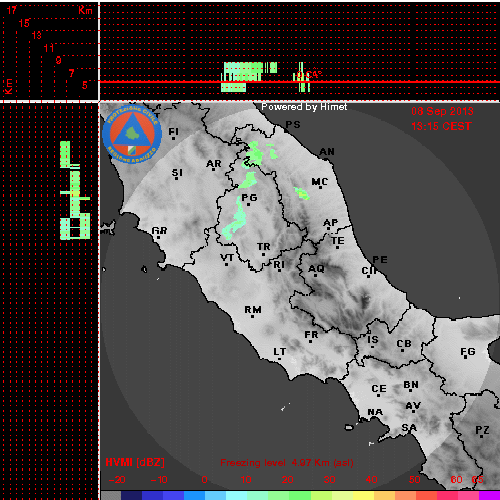
Task: Click the '-10' value on the dBZ scale
Action: tap(159, 480)
